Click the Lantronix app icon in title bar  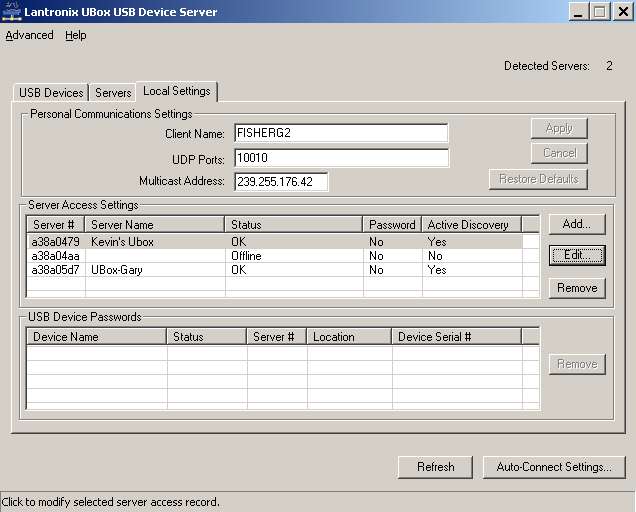pyautogui.click(x=10, y=12)
